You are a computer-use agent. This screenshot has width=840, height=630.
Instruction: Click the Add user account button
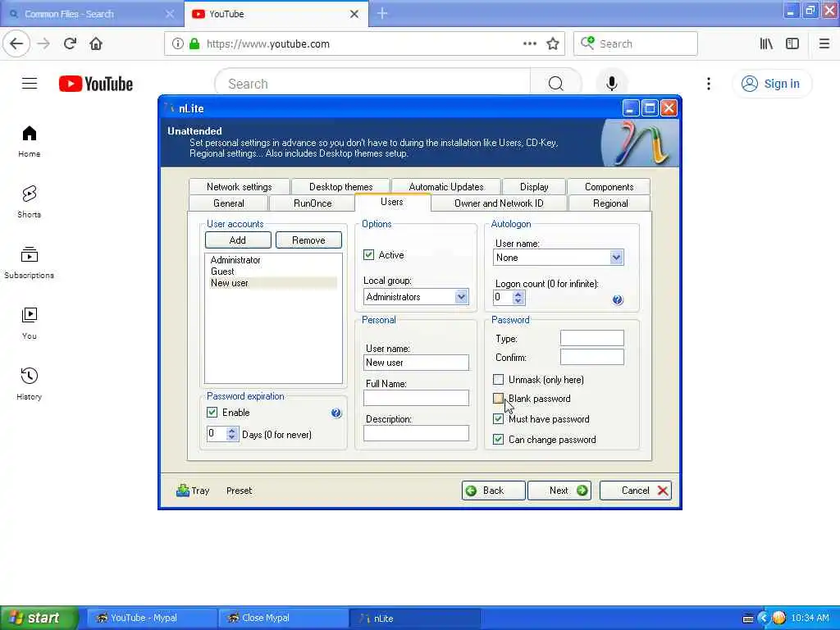238,240
